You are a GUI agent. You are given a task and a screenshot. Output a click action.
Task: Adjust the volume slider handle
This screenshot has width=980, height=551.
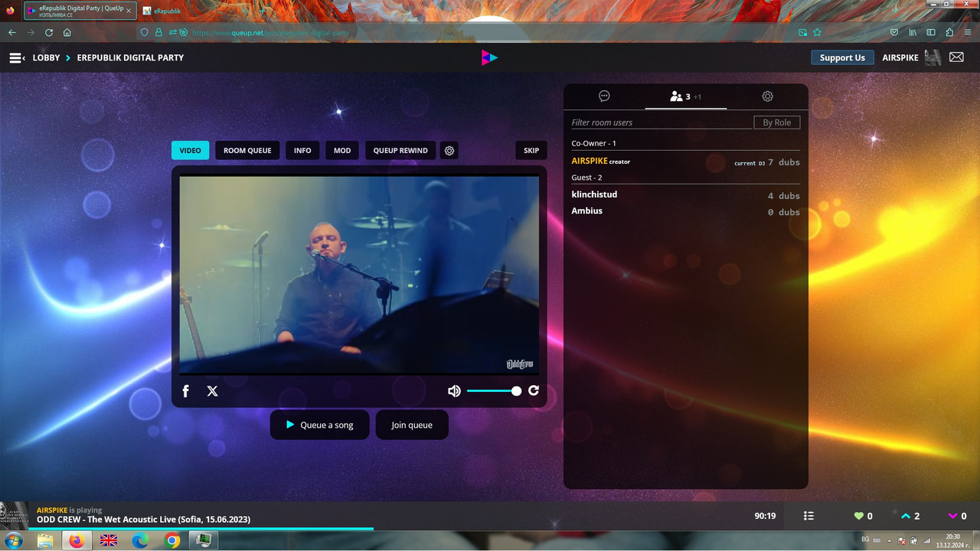point(516,391)
